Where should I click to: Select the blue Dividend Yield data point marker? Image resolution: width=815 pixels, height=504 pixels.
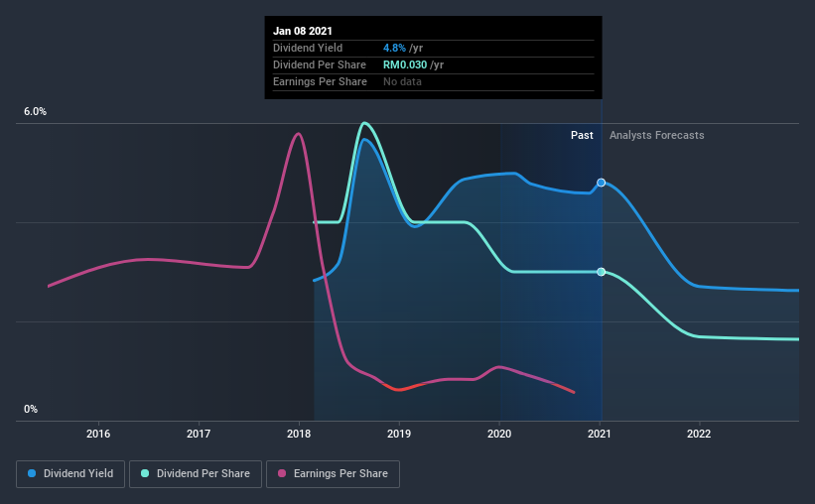(601, 183)
